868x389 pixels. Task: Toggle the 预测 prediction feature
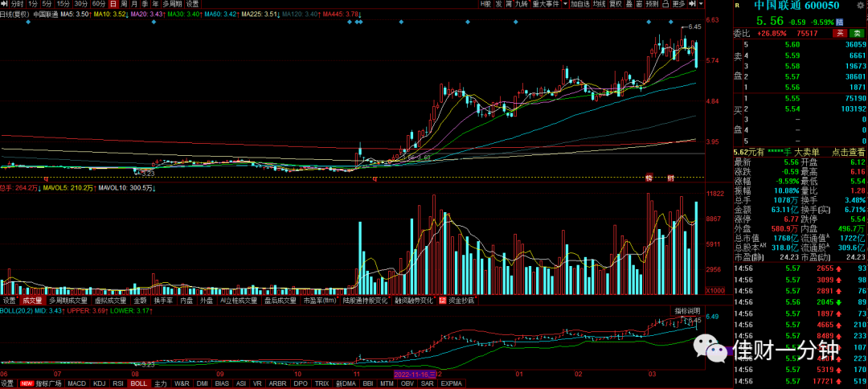point(652,4)
